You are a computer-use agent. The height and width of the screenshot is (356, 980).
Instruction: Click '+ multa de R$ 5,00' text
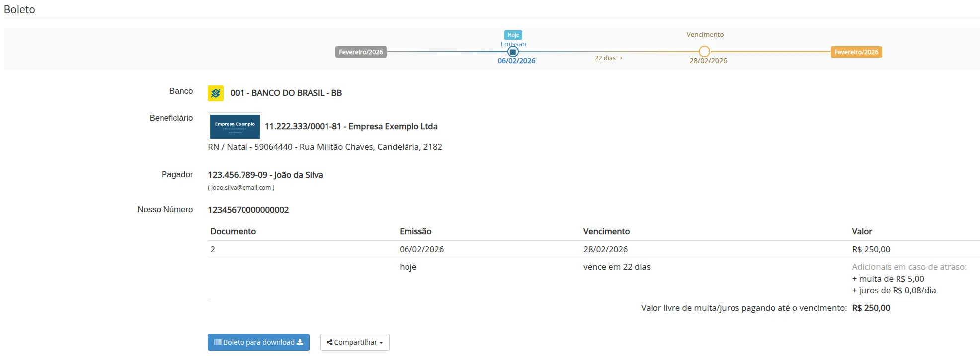pos(888,279)
